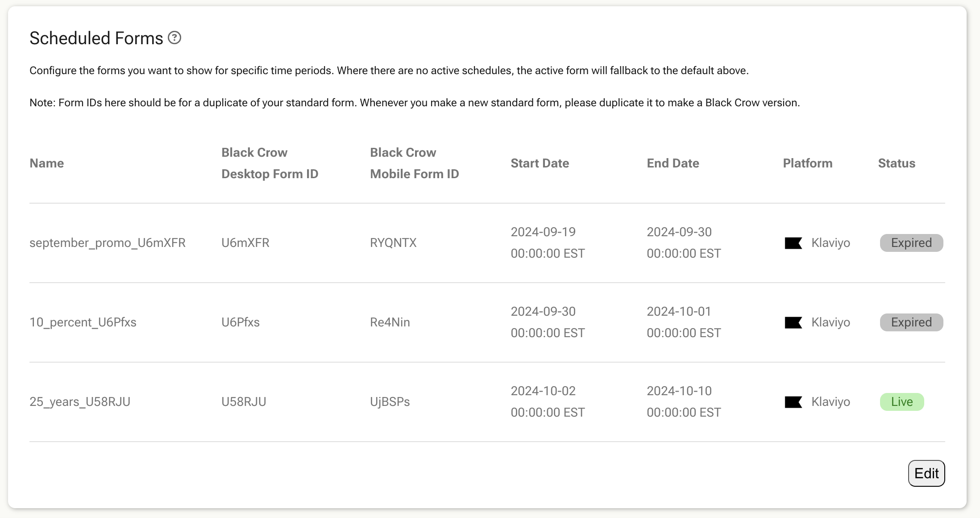The image size is (980, 518).
Task: Click desktop form ID U6mXFR
Action: (245, 243)
